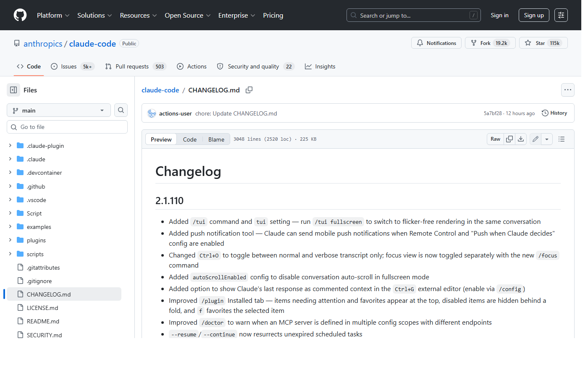Viewport: 588px width, 378px height.
Task: Open commit 5a7bf28 link
Action: click(x=493, y=113)
